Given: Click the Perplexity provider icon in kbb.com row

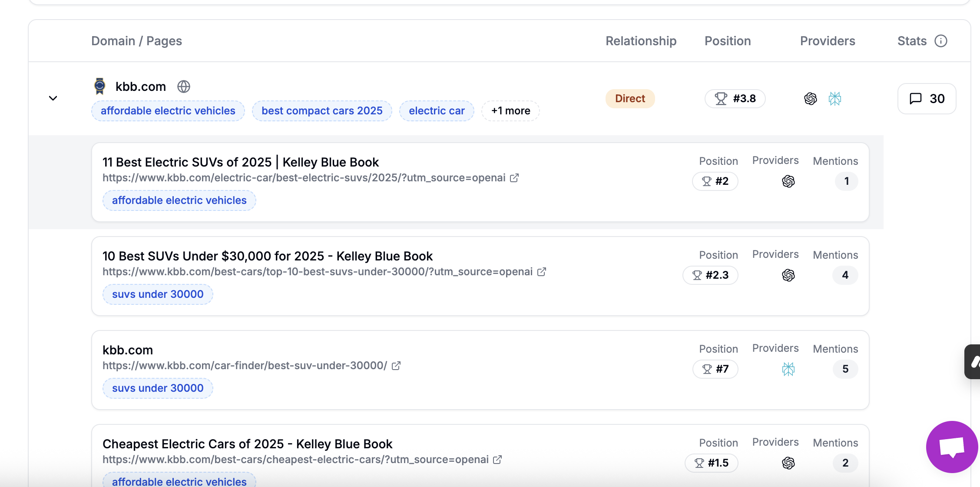Looking at the screenshot, I should click(x=835, y=99).
